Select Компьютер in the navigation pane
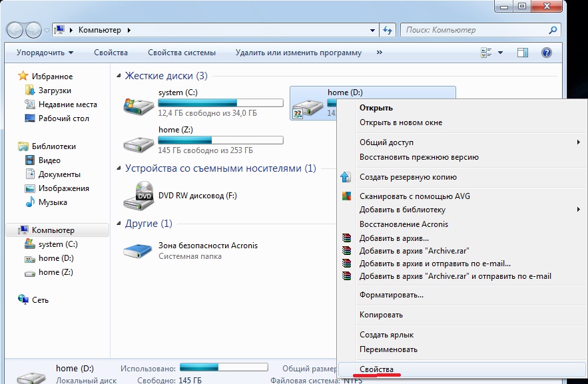The height and width of the screenshot is (384, 588). pos(57,230)
